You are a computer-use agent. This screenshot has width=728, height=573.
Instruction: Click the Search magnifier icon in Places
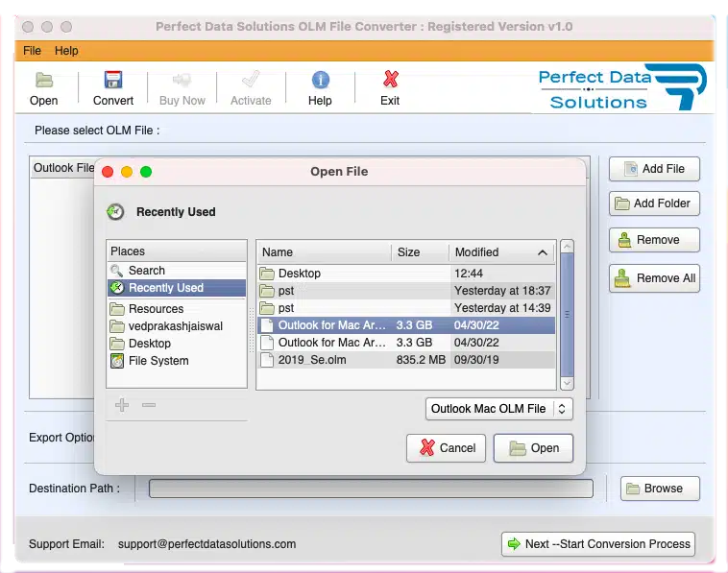click(x=116, y=270)
